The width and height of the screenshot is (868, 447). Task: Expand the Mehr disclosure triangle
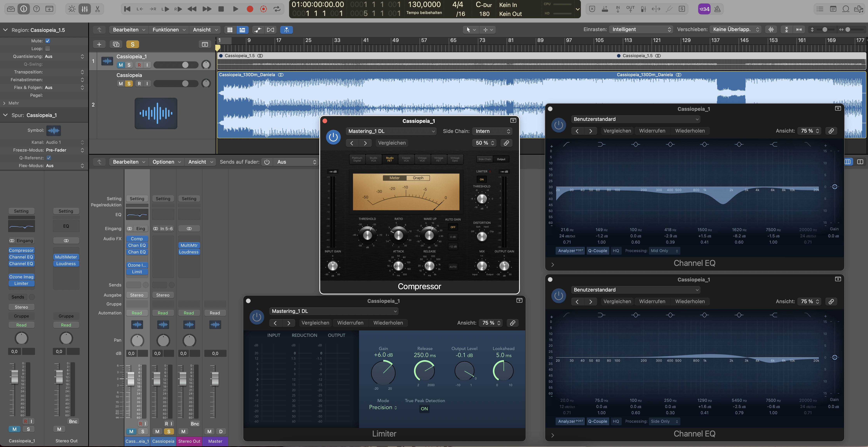click(x=4, y=103)
